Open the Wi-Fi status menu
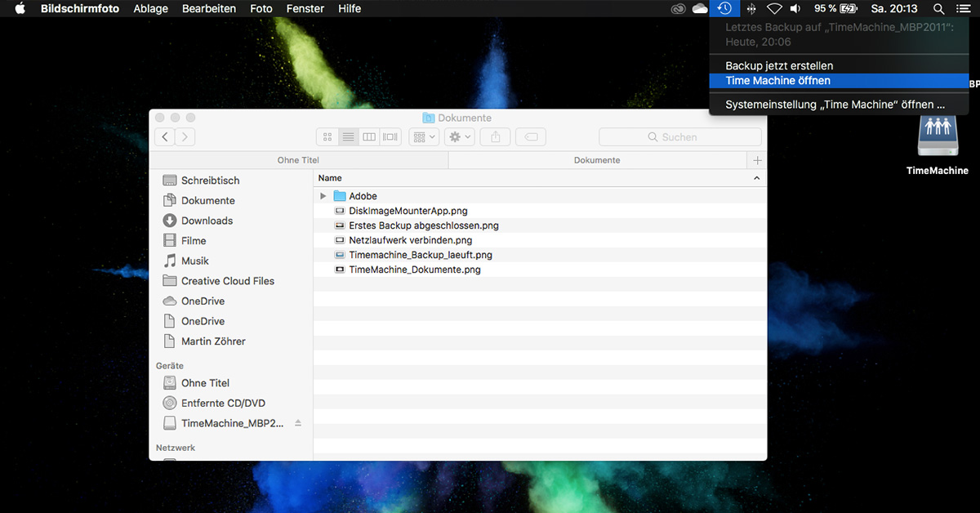Image resolution: width=980 pixels, height=513 pixels. coord(774,9)
